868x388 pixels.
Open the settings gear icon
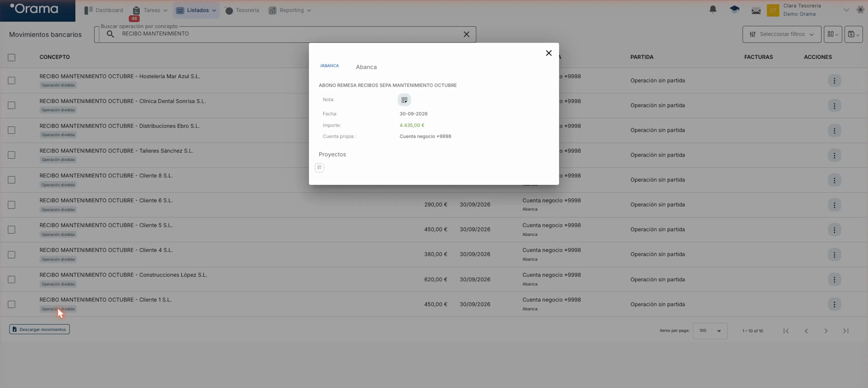point(860,10)
